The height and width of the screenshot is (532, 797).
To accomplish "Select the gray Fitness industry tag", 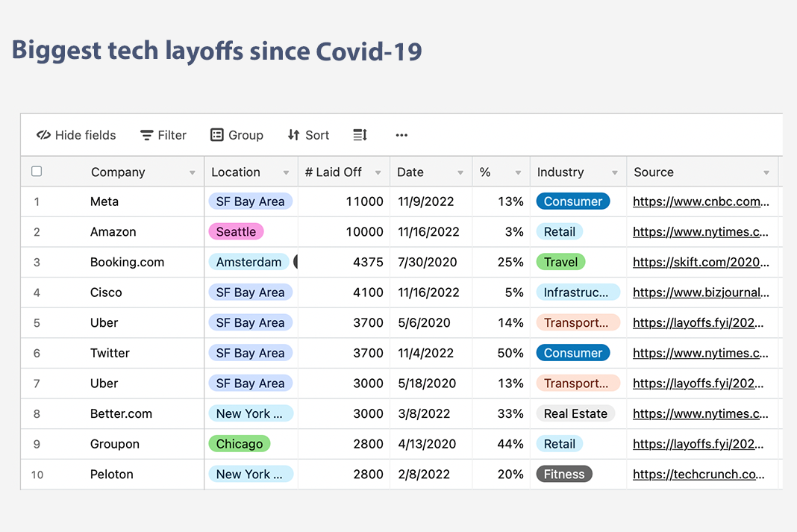I will tap(564, 475).
